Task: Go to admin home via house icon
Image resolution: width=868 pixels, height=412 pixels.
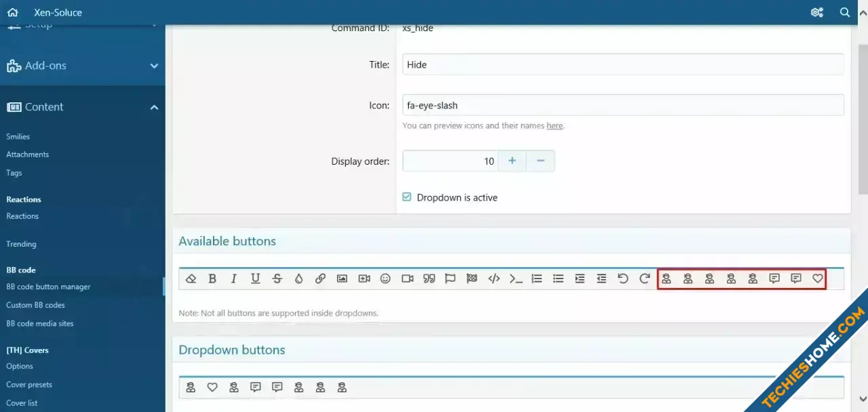Action: (12, 12)
